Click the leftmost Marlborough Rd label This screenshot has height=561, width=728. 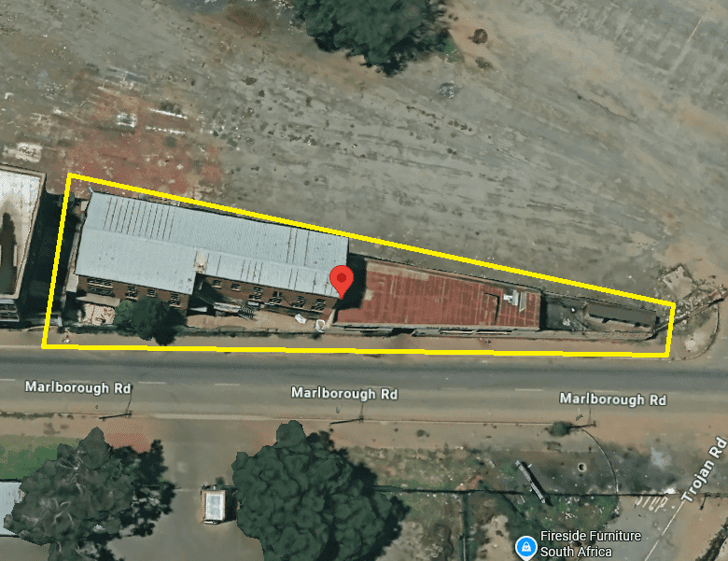tap(78, 387)
